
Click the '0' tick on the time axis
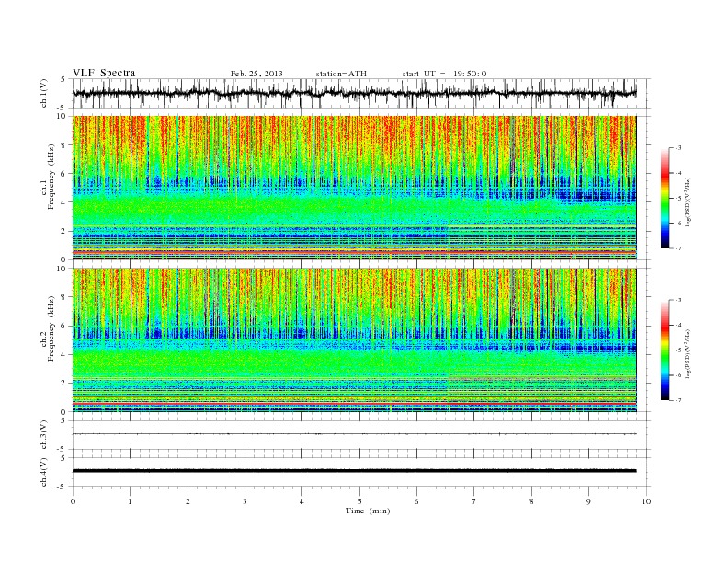pyautogui.click(x=73, y=501)
